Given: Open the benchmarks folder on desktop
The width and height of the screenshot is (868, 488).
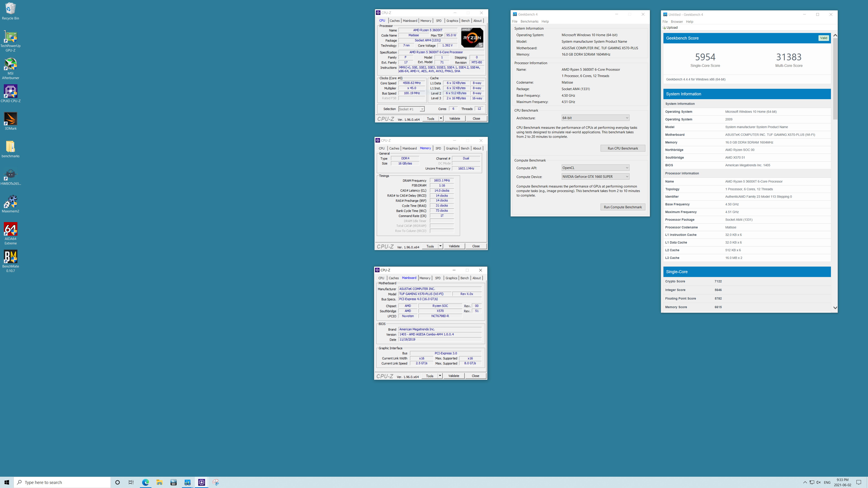Looking at the screenshot, I should (10, 149).
